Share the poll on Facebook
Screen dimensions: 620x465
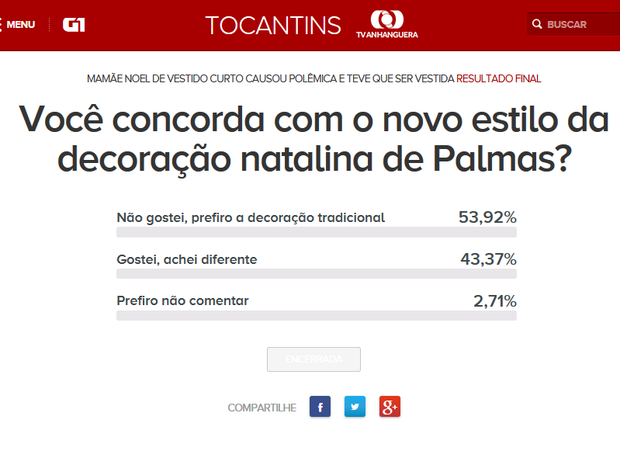[319, 407]
